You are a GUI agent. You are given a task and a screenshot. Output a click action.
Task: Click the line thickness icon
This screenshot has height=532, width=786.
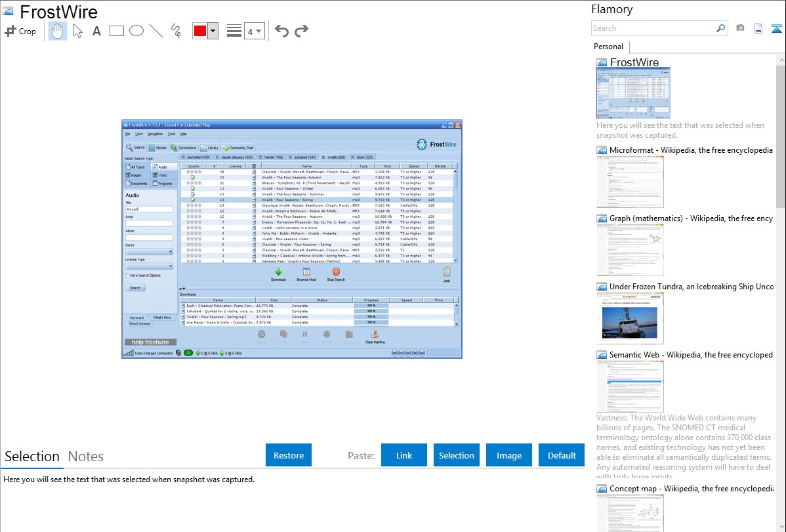pos(234,31)
